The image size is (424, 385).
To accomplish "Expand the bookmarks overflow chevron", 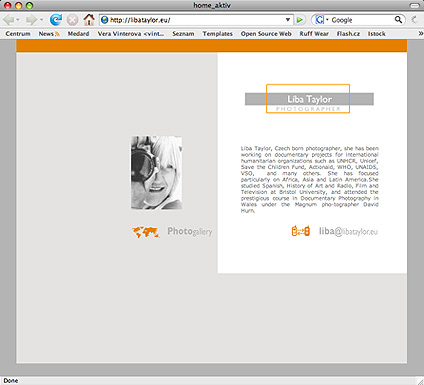I will coord(421,33).
